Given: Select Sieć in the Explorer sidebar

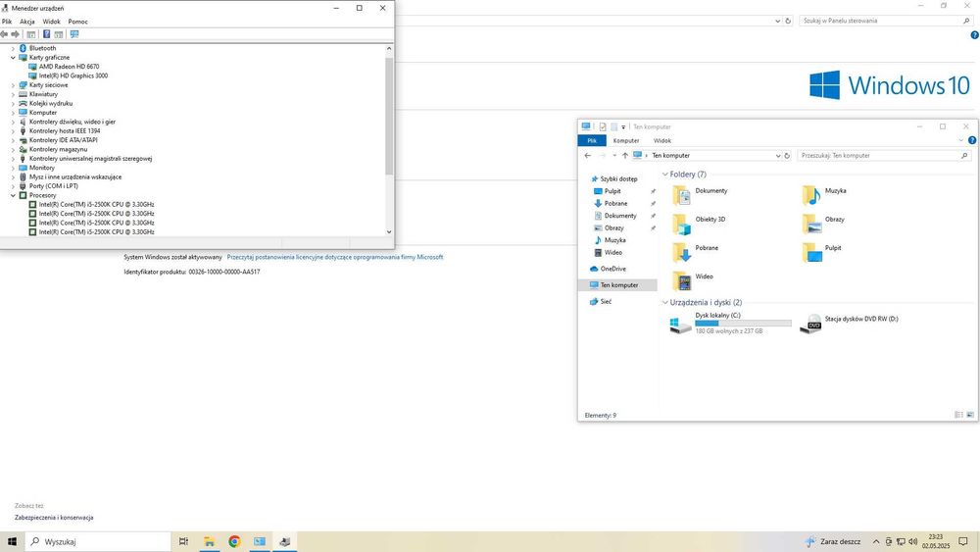Looking at the screenshot, I should (606, 301).
